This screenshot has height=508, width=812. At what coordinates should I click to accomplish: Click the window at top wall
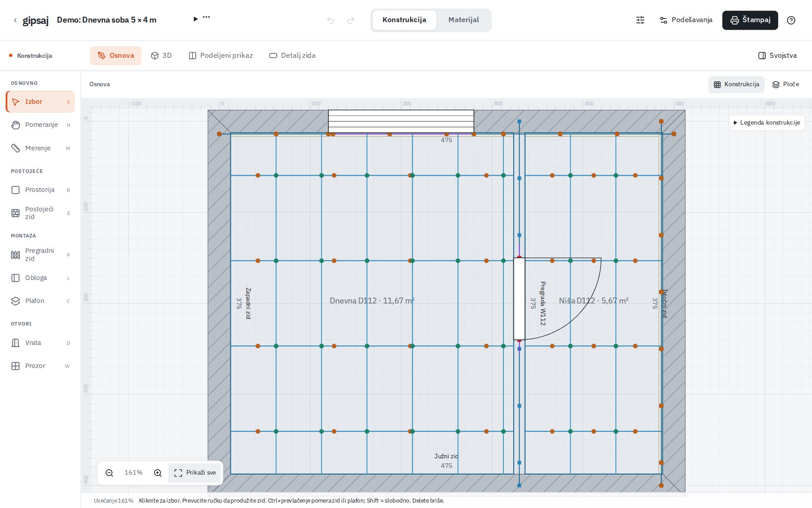pos(401,121)
